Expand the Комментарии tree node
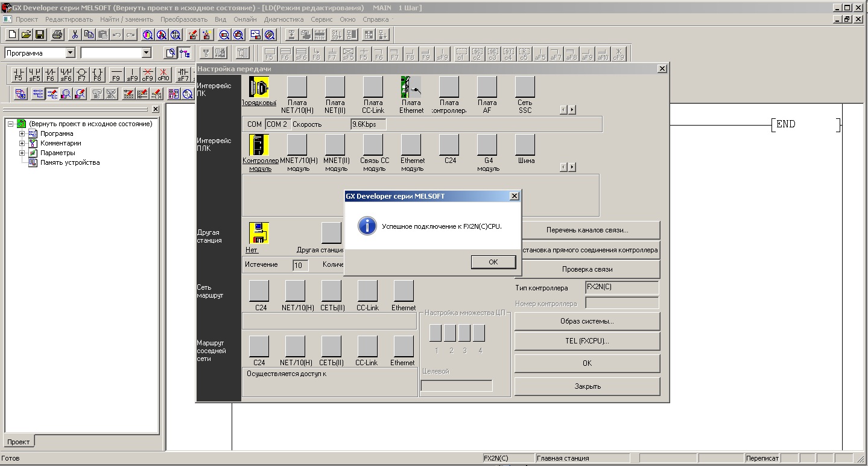This screenshot has height=466, width=868. coord(22,144)
